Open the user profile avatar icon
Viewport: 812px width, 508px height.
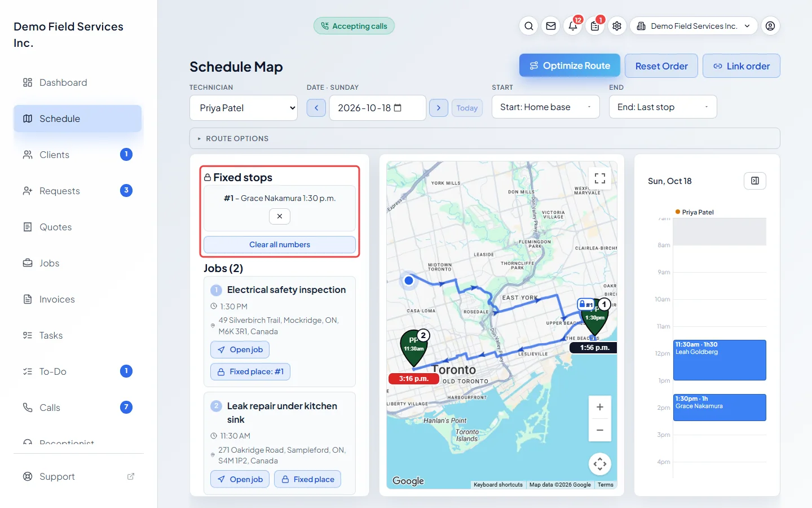pyautogui.click(x=770, y=26)
